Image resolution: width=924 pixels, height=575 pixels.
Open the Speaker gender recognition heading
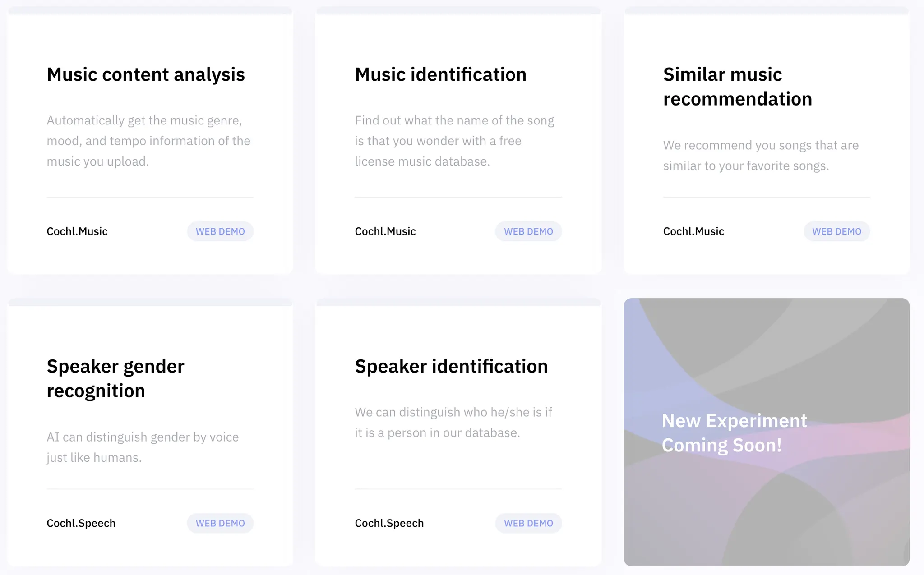coord(115,378)
